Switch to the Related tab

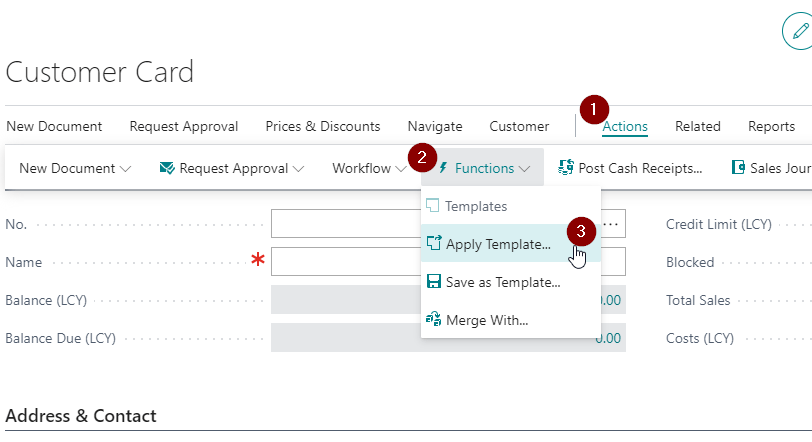pyautogui.click(x=697, y=126)
